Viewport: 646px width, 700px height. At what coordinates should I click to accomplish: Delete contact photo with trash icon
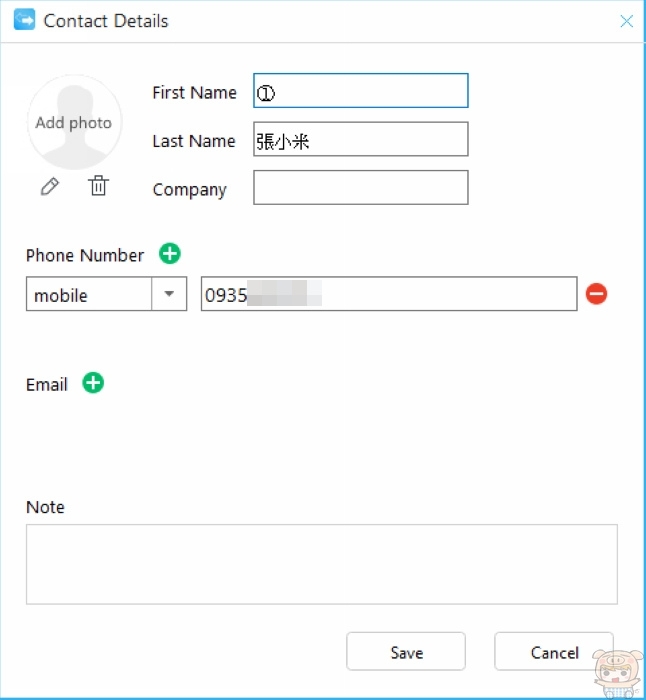point(98,186)
